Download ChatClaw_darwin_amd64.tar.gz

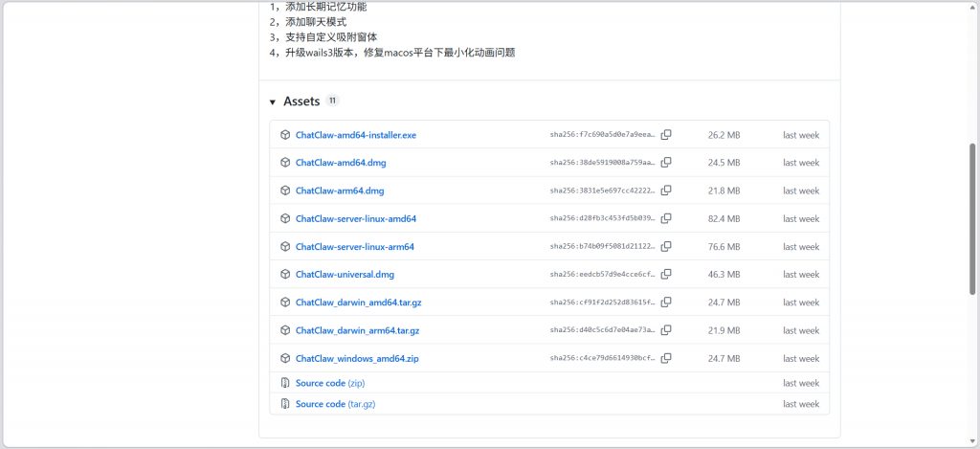coord(358,303)
